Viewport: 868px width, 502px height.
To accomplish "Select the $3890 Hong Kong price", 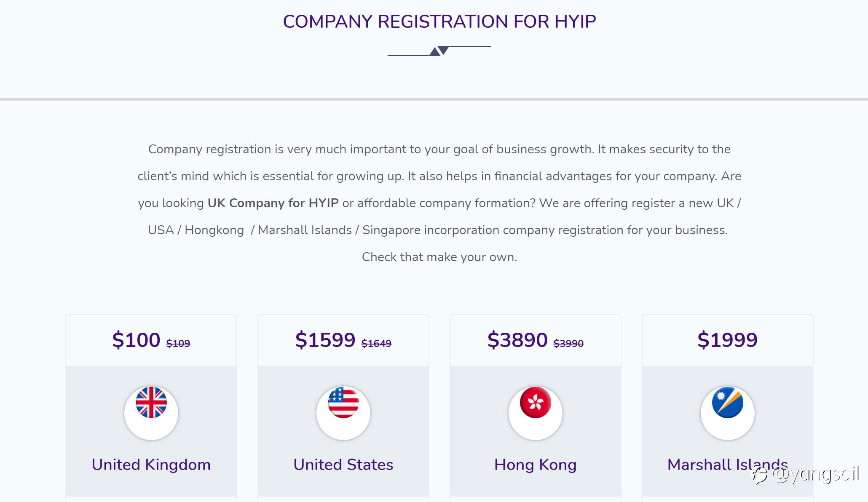I will (x=517, y=340).
